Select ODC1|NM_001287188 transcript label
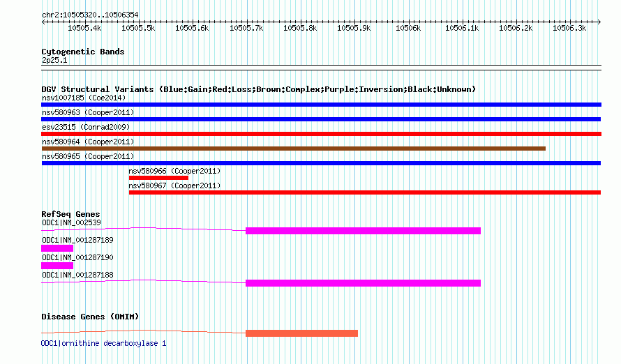The width and height of the screenshot is (621, 364). [x=77, y=275]
